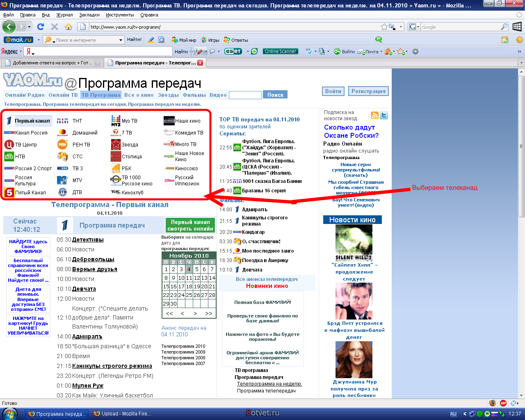Go to the Home page icon
The image size is (525, 420).
(x=68, y=27)
